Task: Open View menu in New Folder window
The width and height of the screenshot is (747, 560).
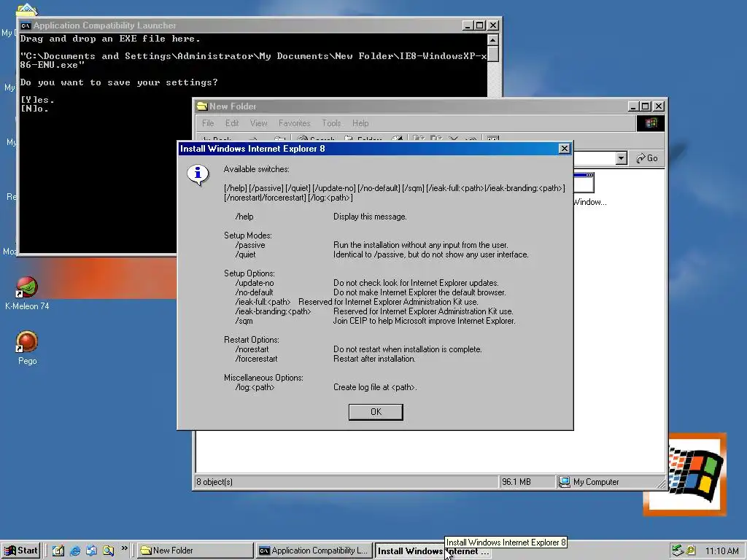Action: tap(259, 123)
